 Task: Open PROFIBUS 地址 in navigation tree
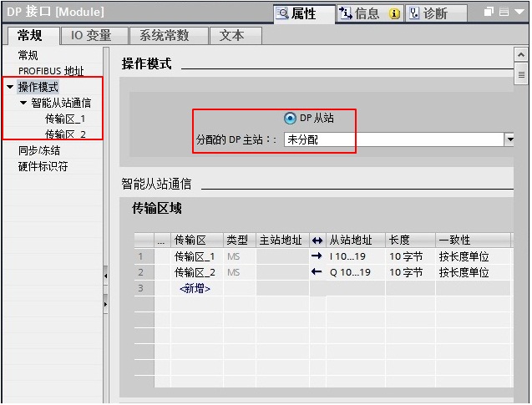(x=51, y=71)
